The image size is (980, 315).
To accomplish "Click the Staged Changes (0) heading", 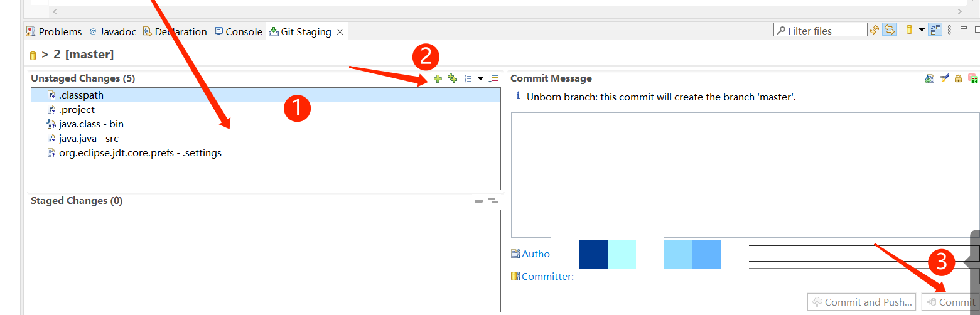I will pos(77,201).
